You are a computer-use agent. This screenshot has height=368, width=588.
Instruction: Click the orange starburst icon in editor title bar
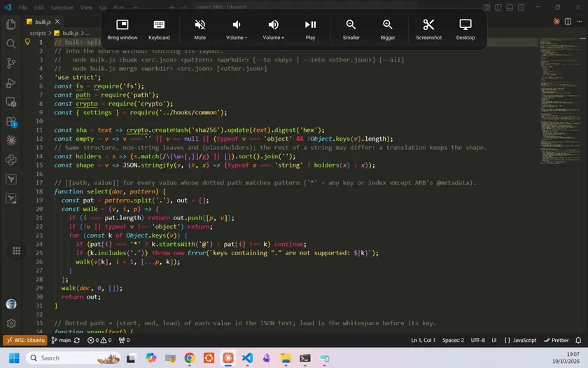click(556, 22)
